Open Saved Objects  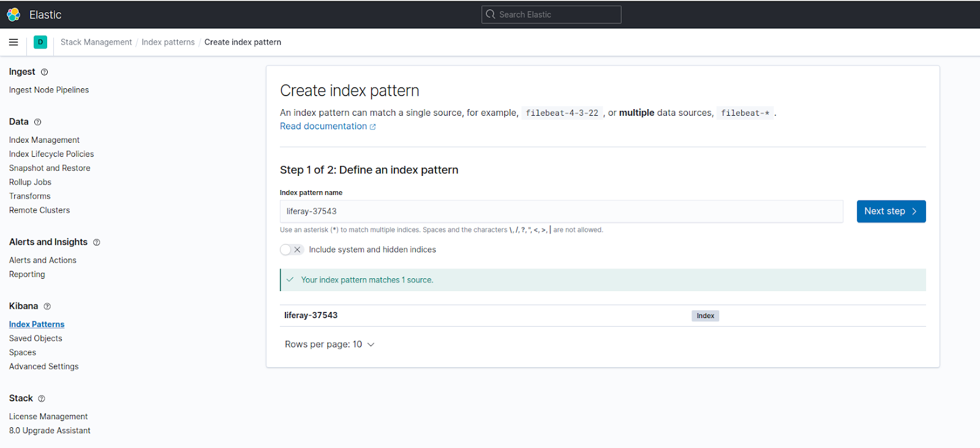(36, 339)
